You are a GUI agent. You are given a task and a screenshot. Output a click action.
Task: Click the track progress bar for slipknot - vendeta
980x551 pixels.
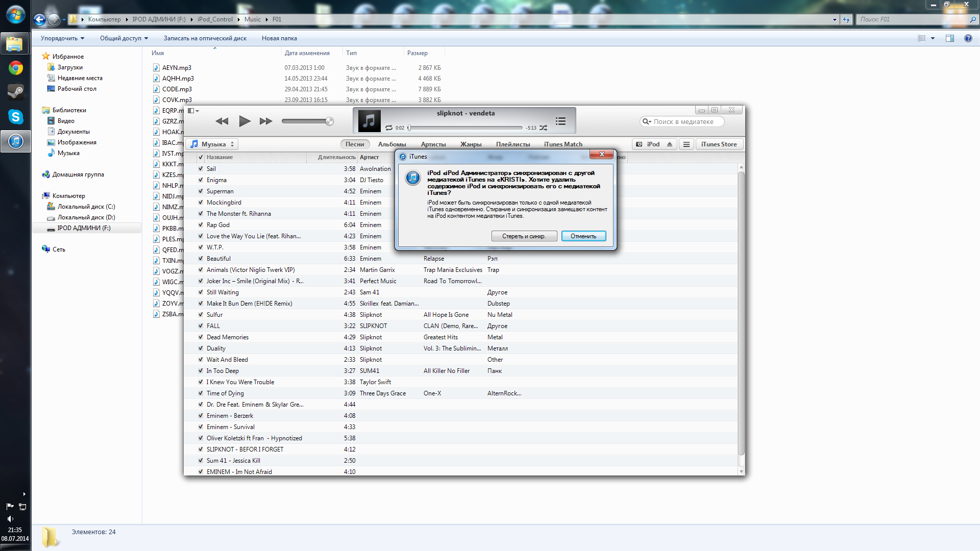pyautogui.click(x=465, y=128)
